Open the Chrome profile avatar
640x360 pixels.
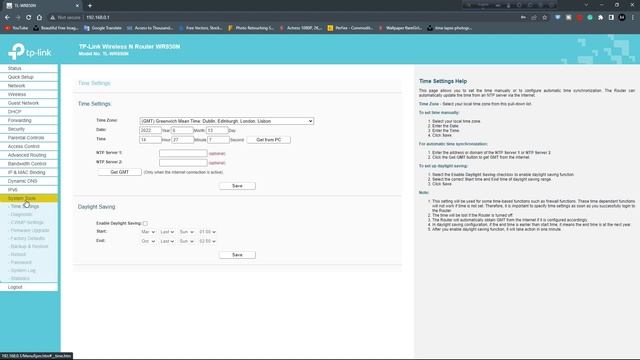coord(622,18)
